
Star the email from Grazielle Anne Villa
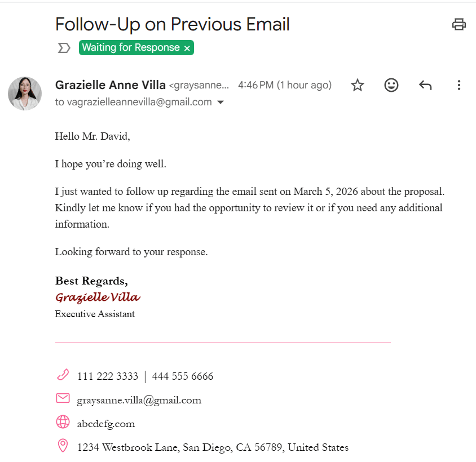pos(358,85)
